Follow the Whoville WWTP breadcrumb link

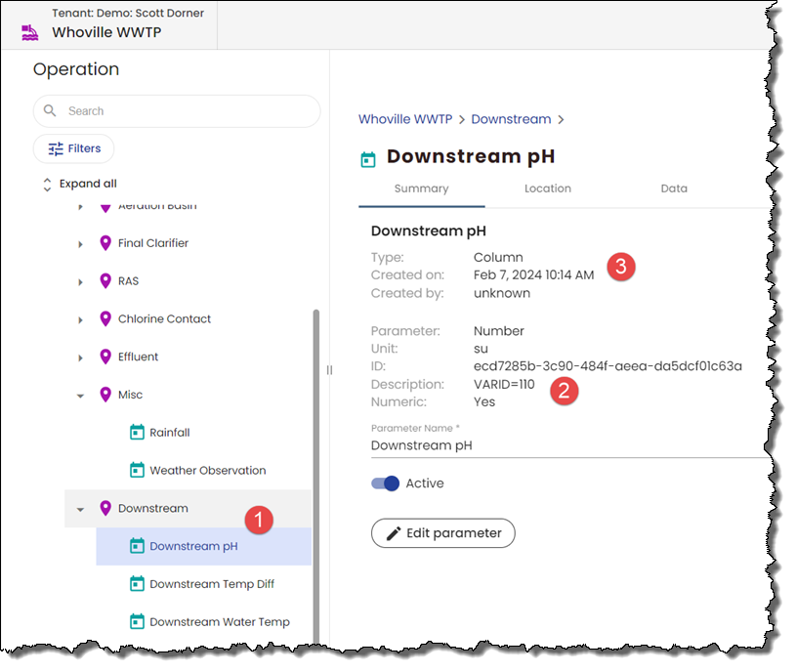(404, 119)
